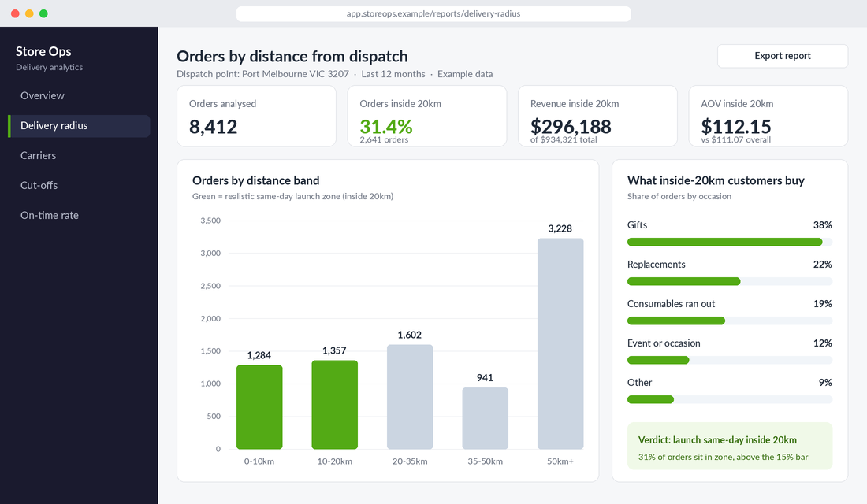The width and height of the screenshot is (867, 504).
Task: Click the verdict launch same-day banner
Action: pyautogui.click(x=729, y=447)
